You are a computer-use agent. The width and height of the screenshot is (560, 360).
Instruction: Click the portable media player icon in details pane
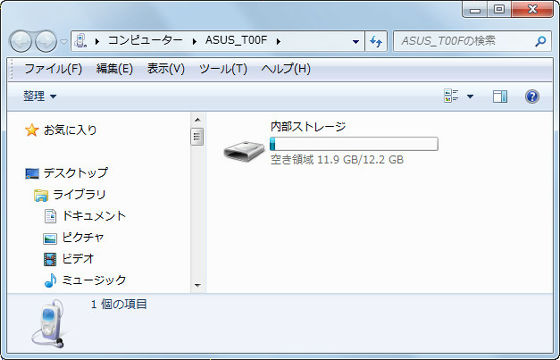pos(49,324)
